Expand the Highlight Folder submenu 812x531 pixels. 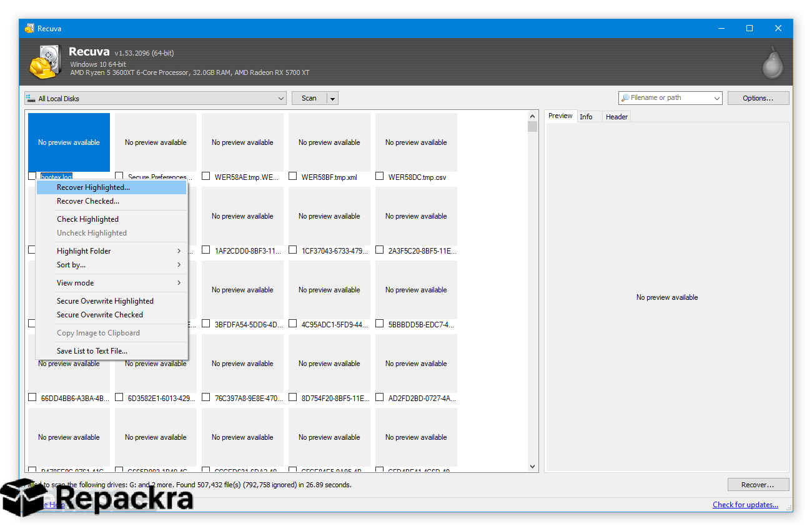point(112,251)
